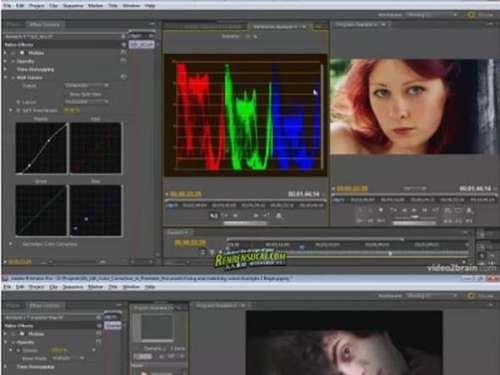500x375 pixels.
Task: Toggle the Split View Percent stopwatch
Action: tap(18, 110)
